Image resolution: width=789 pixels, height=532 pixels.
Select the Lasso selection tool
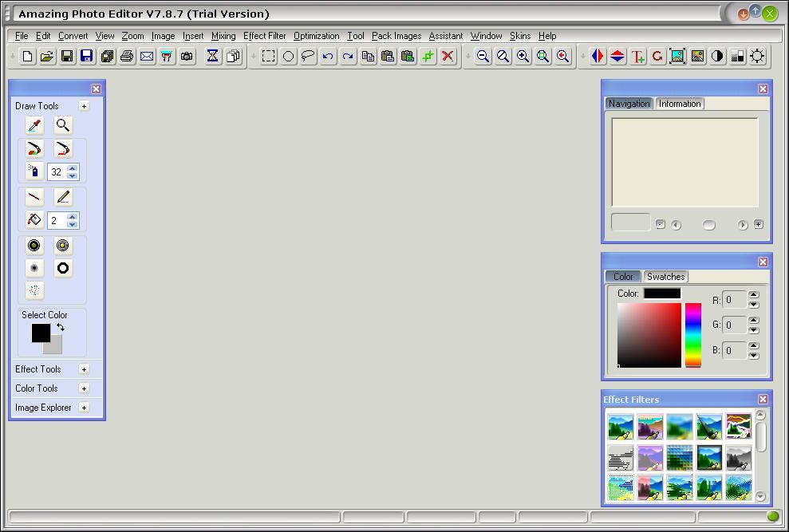(x=307, y=57)
